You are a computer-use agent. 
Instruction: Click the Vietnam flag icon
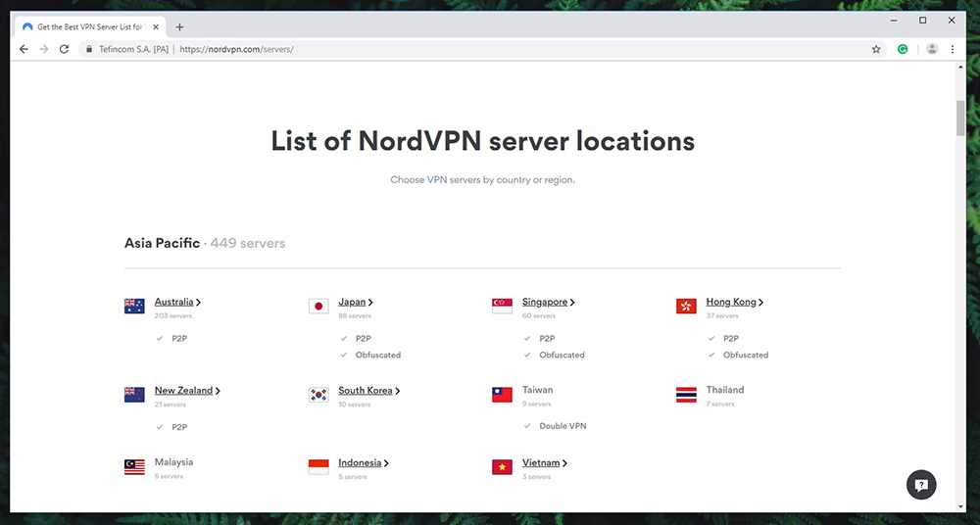(502, 467)
